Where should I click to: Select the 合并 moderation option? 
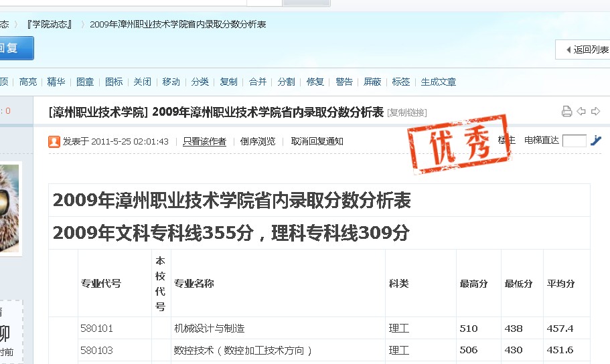click(258, 82)
